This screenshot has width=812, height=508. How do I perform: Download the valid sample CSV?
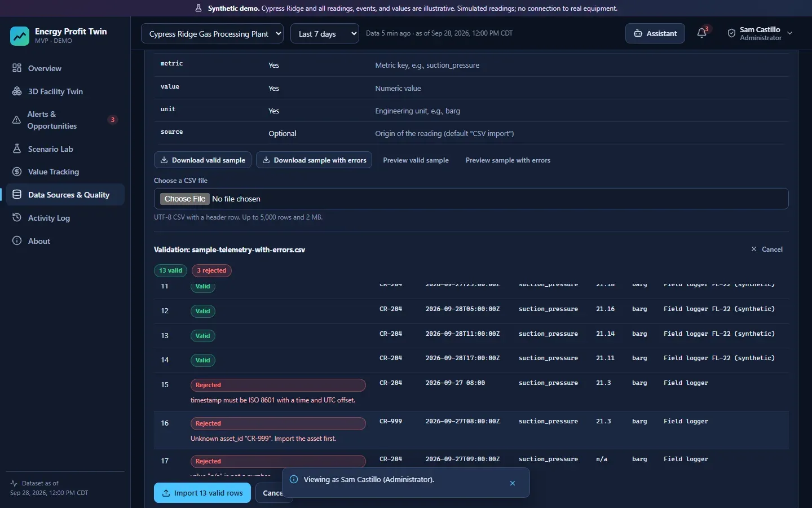click(x=203, y=160)
